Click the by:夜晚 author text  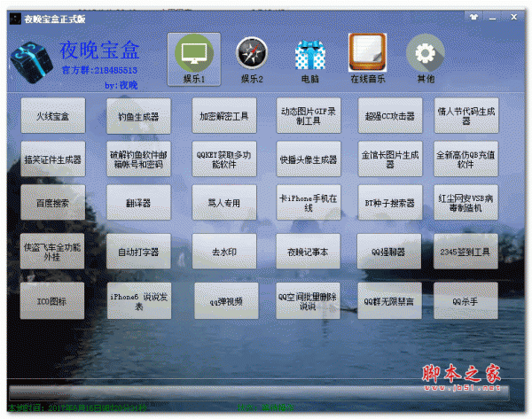(121, 85)
